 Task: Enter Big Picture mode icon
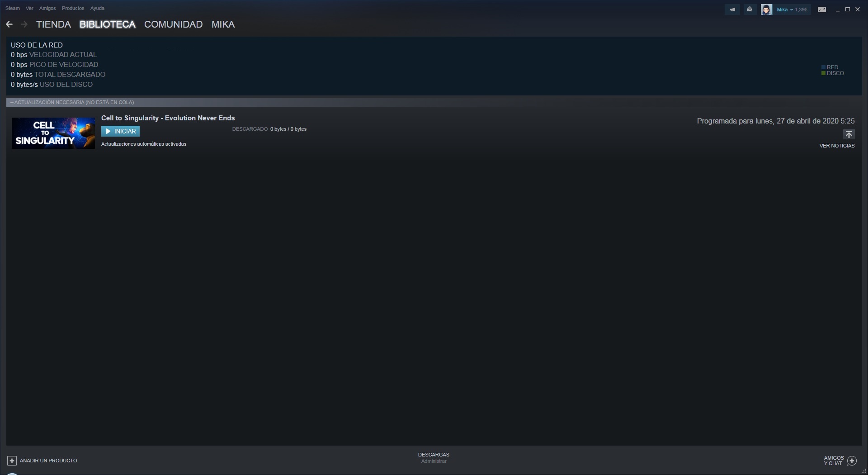tap(822, 9)
